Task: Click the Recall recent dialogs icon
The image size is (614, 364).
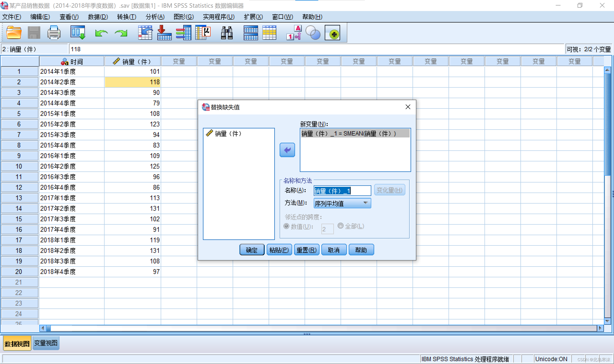Action: point(78,33)
